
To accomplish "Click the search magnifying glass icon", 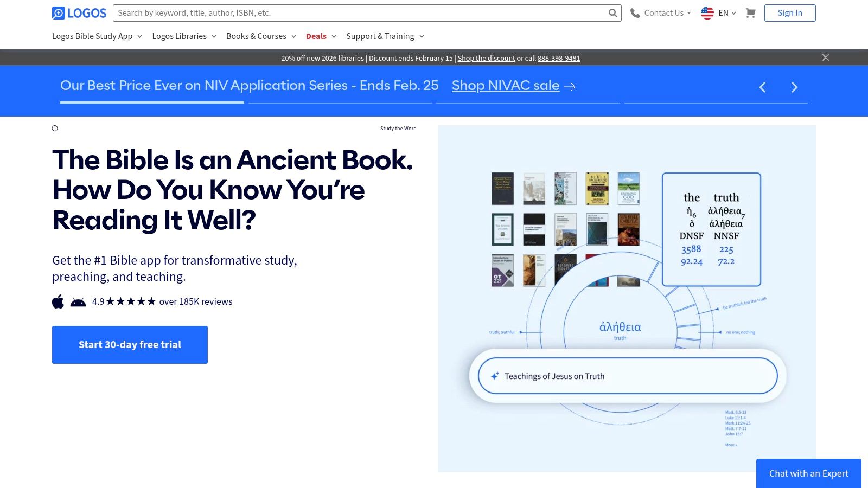I will (612, 12).
